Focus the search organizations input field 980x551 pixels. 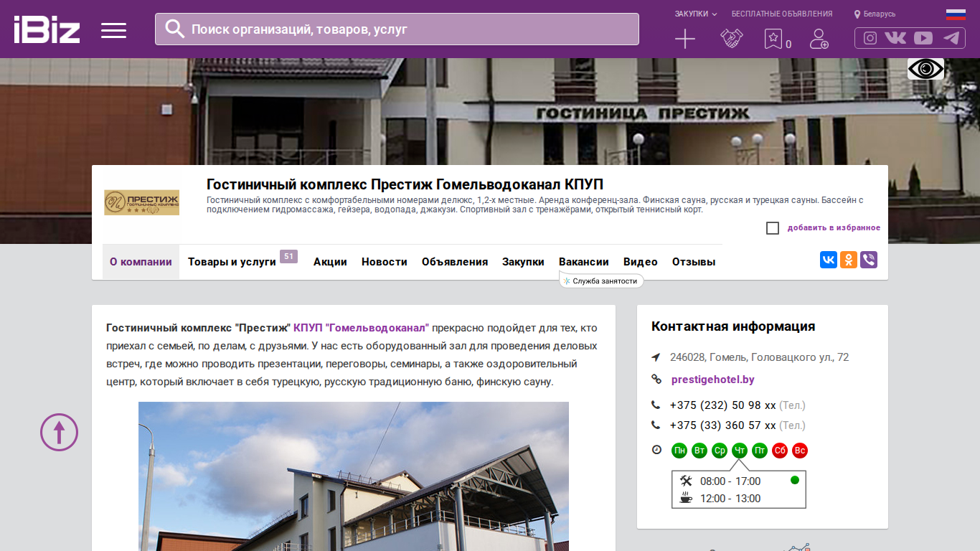[x=397, y=29]
